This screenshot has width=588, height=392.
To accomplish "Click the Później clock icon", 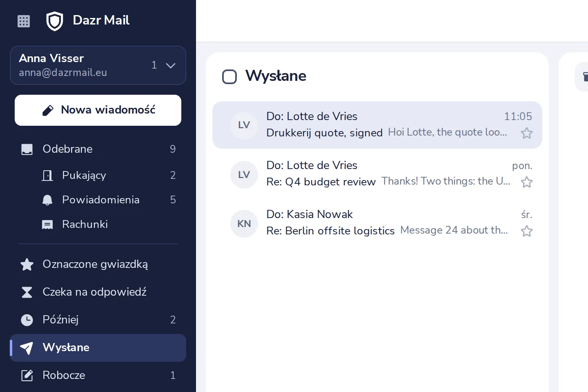I will (27, 320).
